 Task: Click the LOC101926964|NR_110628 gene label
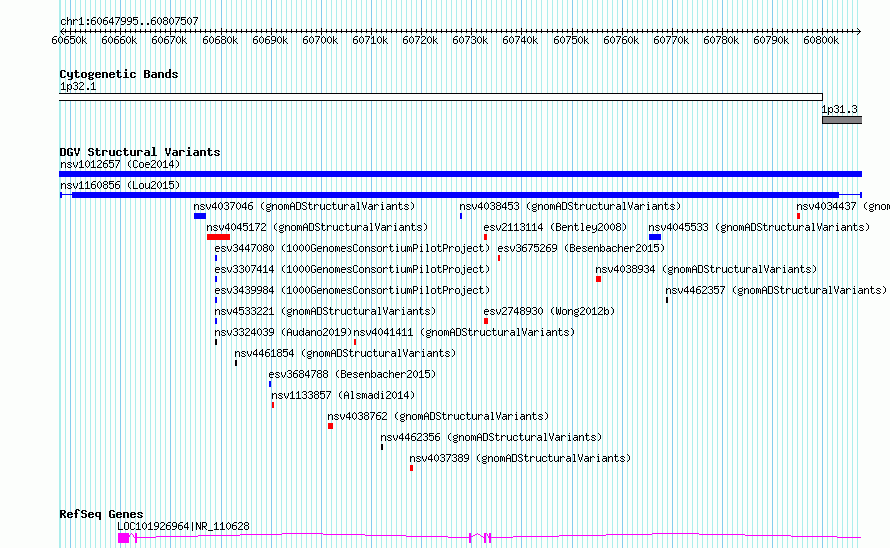183,526
